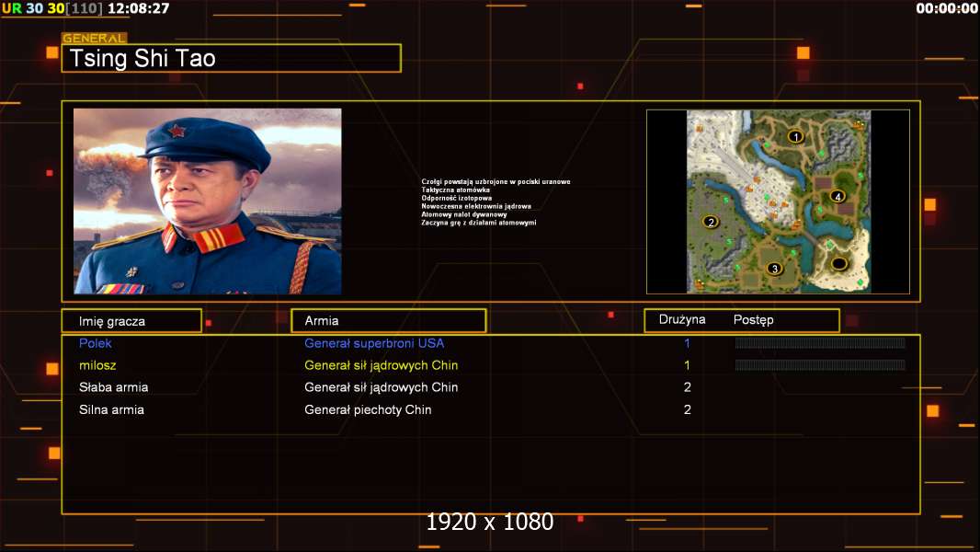Click ability text Taktyczna atomówka

456,190
